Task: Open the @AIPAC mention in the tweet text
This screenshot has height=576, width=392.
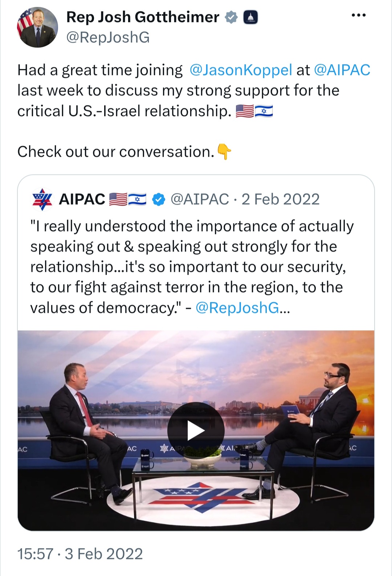Action: pos(342,70)
